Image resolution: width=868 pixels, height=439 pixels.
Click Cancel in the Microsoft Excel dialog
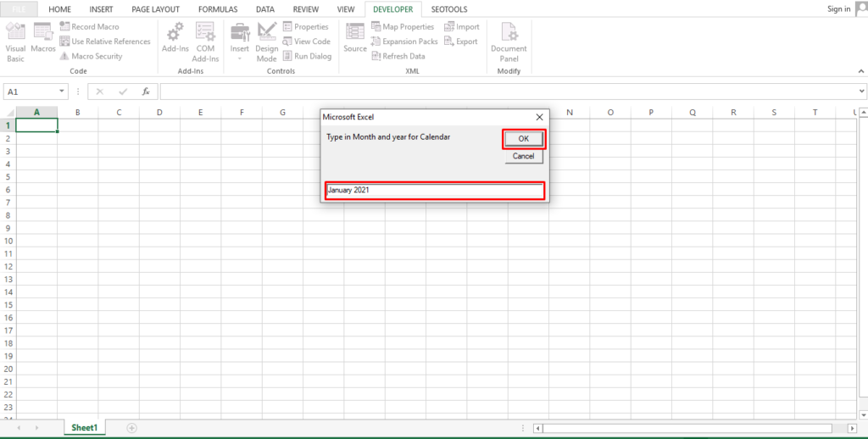click(524, 156)
